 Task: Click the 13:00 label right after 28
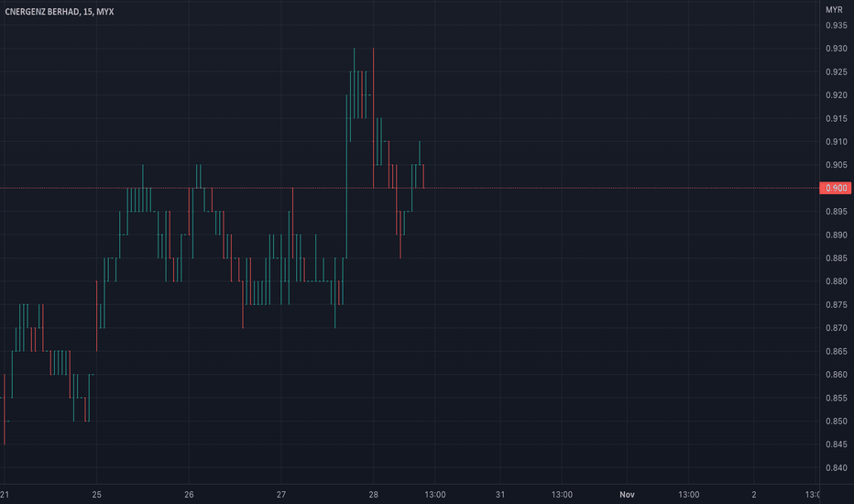click(434, 495)
